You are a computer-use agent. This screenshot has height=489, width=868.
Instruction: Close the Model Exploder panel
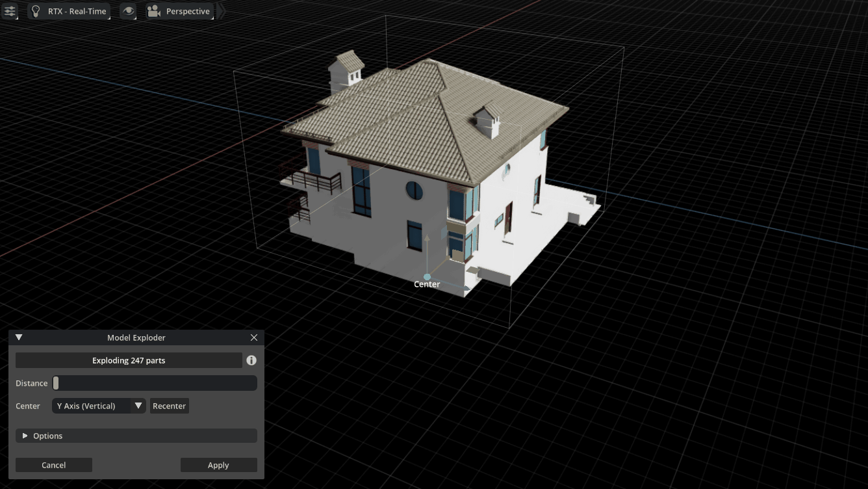[253, 337]
